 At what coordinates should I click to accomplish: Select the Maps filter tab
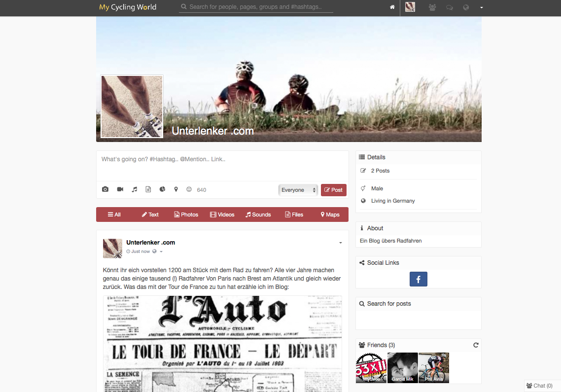point(330,214)
